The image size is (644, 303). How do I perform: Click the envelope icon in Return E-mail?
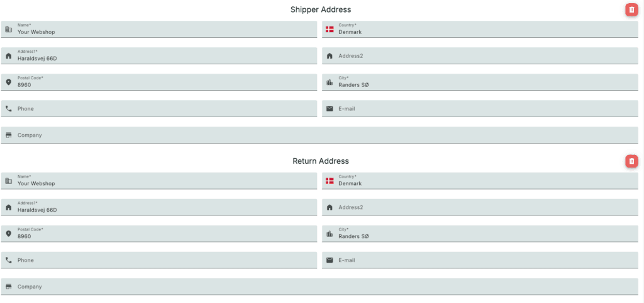[330, 260]
